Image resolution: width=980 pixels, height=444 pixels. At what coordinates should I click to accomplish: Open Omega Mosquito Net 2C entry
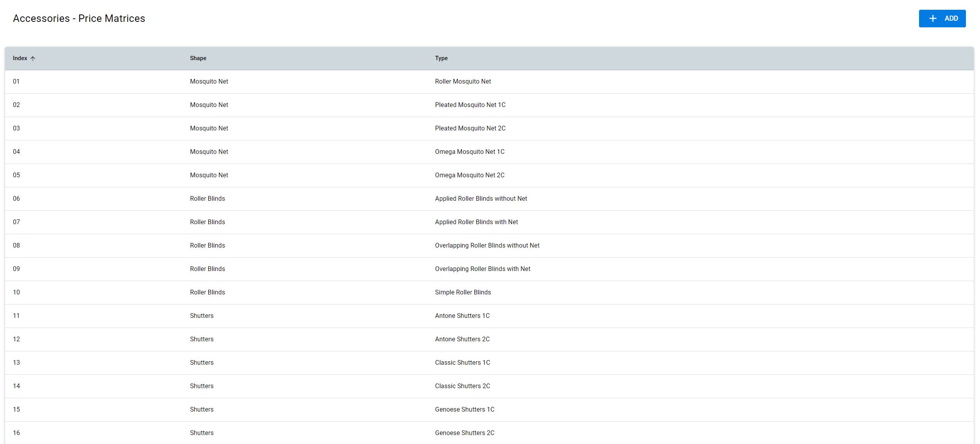point(469,175)
